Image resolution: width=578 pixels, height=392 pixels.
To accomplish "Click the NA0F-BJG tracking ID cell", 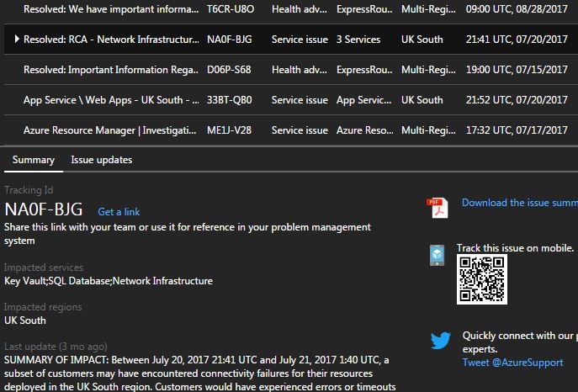I will (x=229, y=40).
